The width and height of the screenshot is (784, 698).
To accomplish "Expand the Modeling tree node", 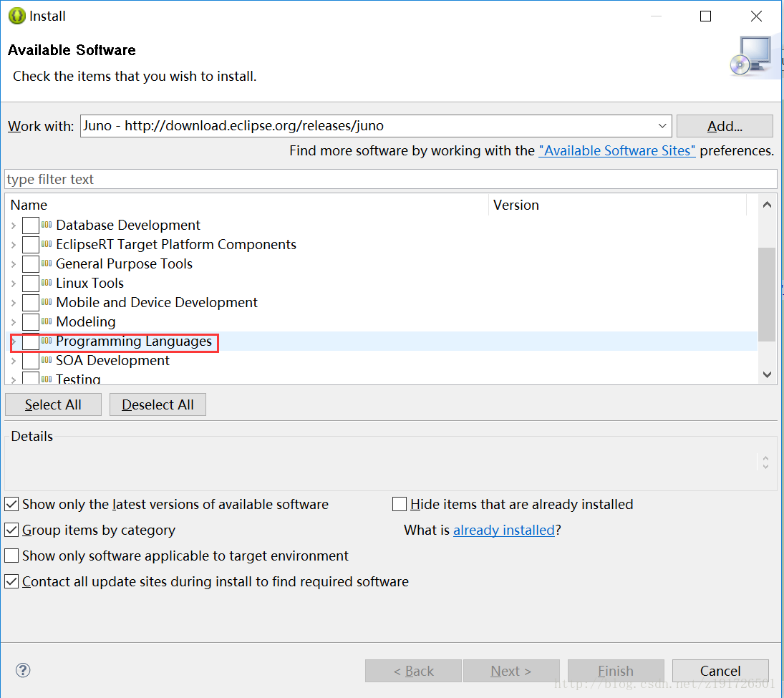I will 14,322.
